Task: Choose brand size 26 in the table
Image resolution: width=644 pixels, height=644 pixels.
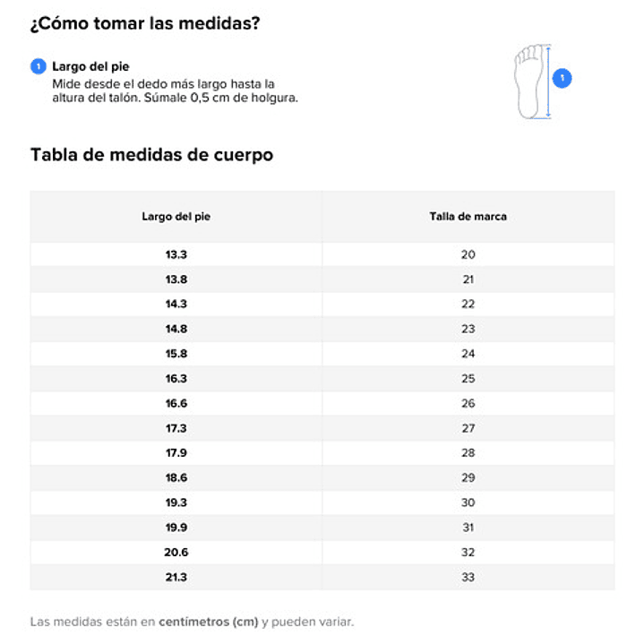Action: pyautogui.click(x=468, y=403)
